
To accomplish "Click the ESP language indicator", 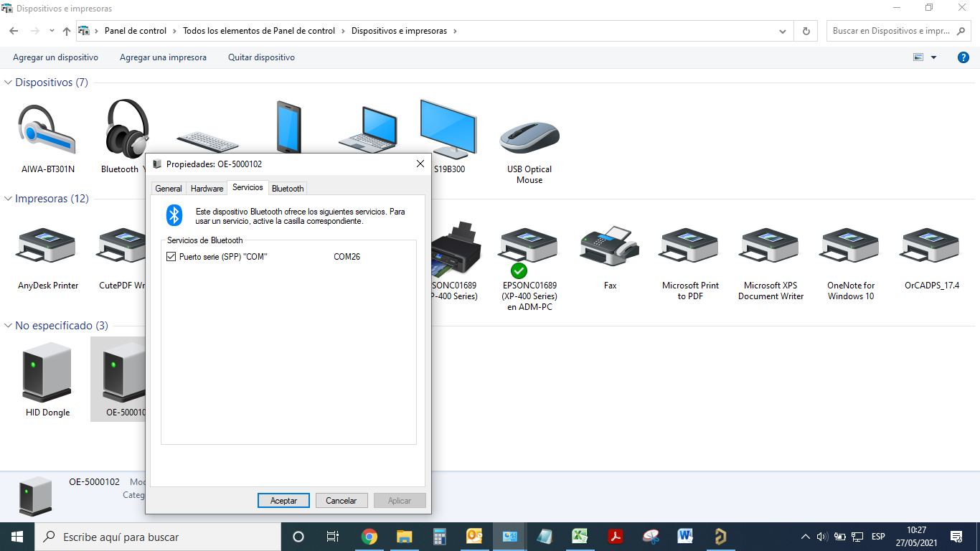I will tap(878, 537).
